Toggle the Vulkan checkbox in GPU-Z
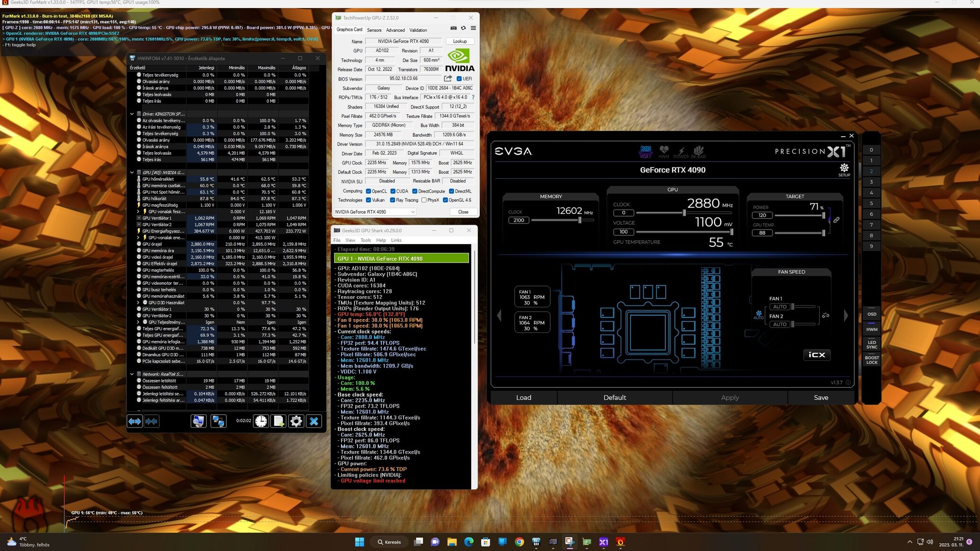 pos(368,200)
